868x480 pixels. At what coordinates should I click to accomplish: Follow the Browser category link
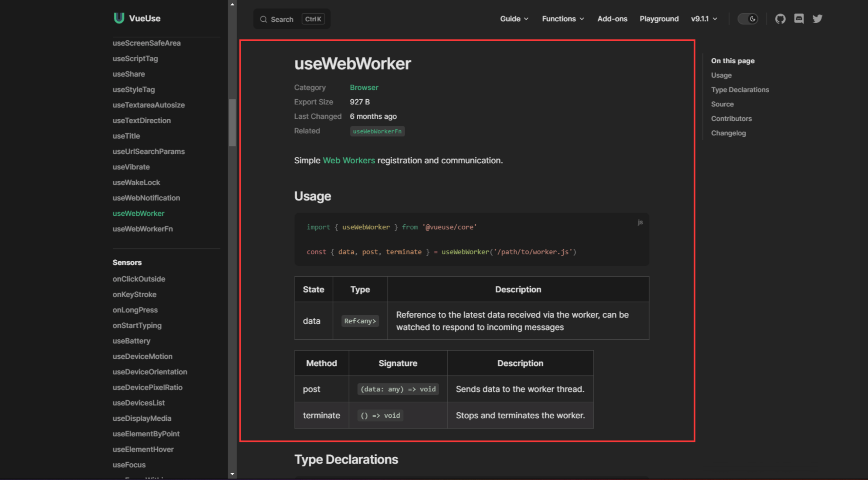tap(364, 87)
